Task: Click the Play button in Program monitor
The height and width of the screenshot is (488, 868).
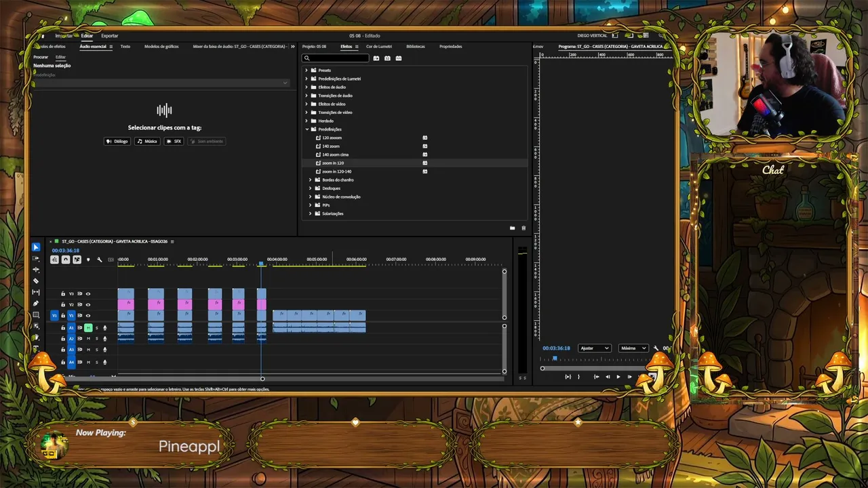Action: [618, 377]
